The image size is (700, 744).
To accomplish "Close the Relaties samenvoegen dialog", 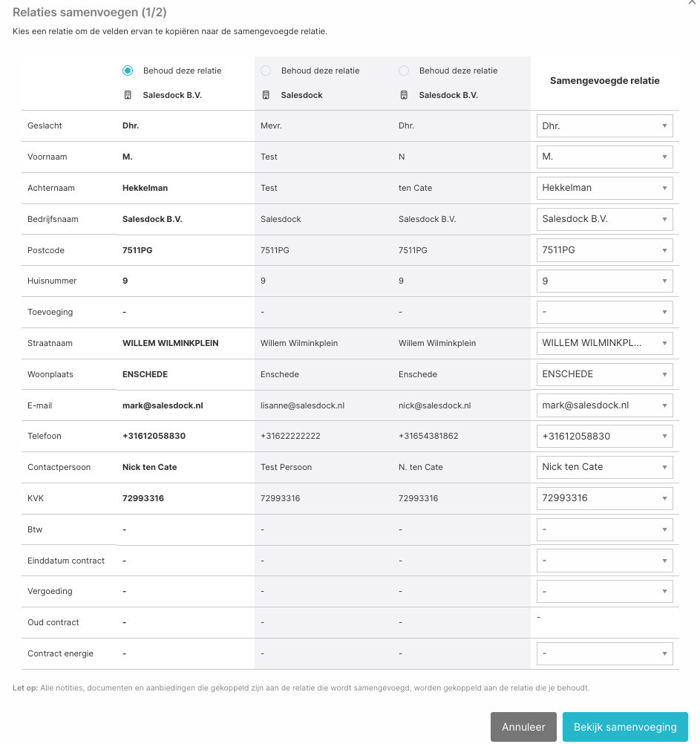I will point(692,2).
